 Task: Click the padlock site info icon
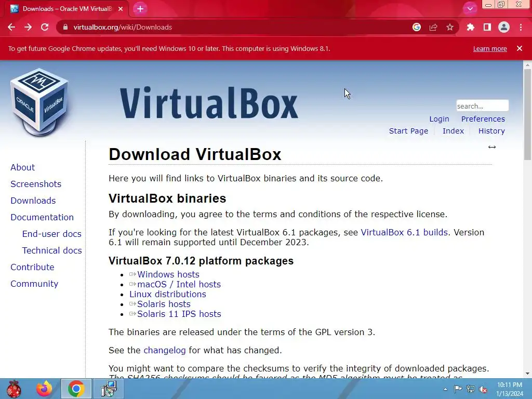65,27
